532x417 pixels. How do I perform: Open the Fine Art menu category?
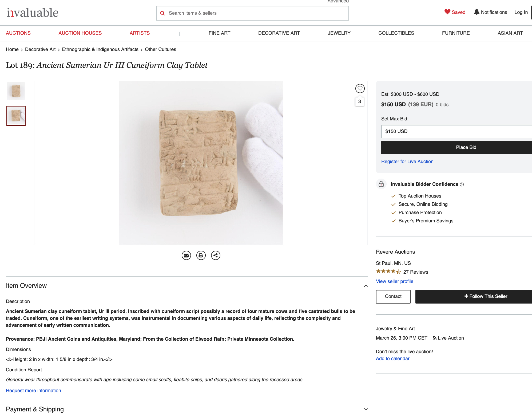[219, 33]
